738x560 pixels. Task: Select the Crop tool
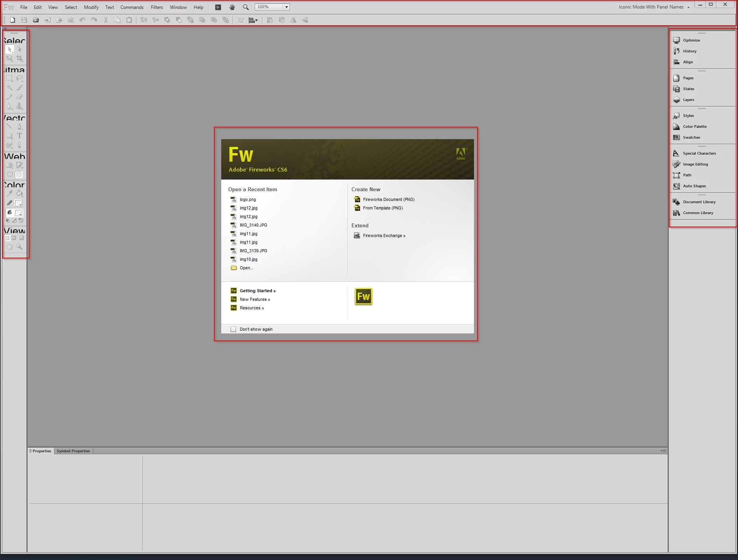point(19,59)
